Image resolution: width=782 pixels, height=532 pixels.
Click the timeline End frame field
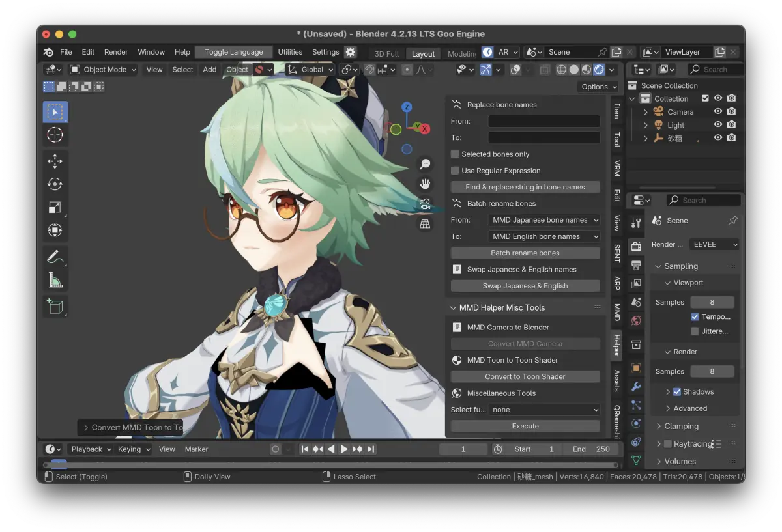coord(592,449)
